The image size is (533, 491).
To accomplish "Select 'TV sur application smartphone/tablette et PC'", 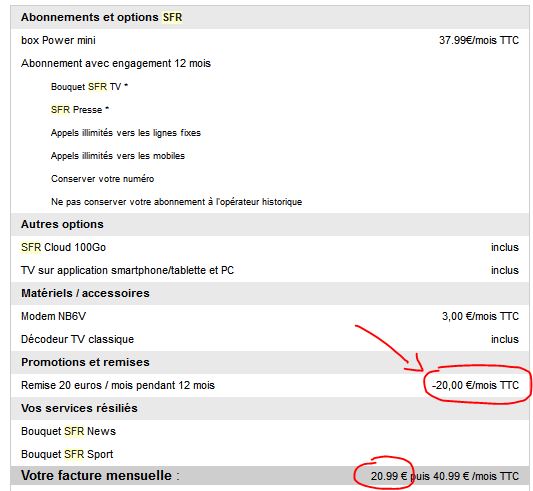I will [x=127, y=270].
